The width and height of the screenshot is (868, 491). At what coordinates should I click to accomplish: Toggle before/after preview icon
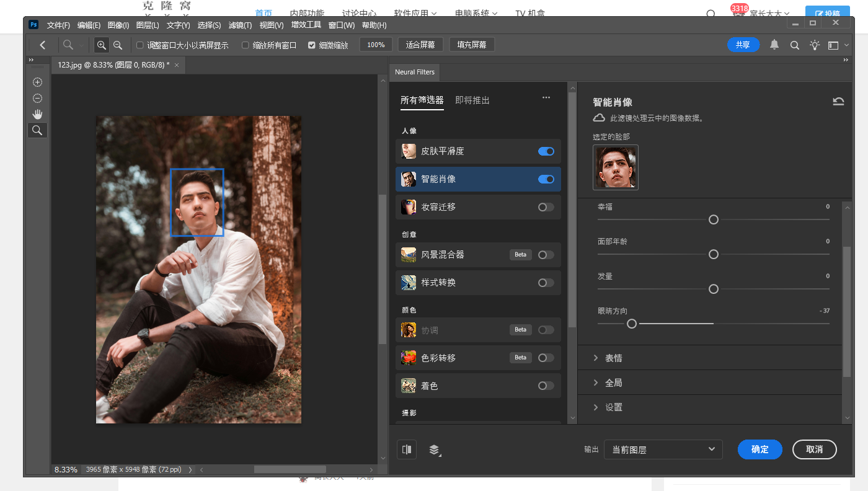coord(407,449)
